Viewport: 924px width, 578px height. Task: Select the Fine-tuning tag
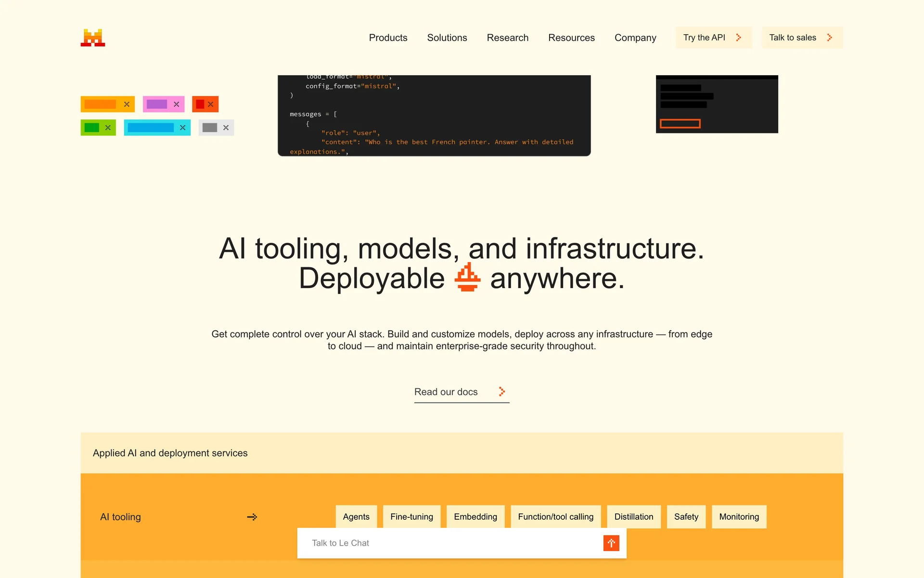(x=411, y=517)
